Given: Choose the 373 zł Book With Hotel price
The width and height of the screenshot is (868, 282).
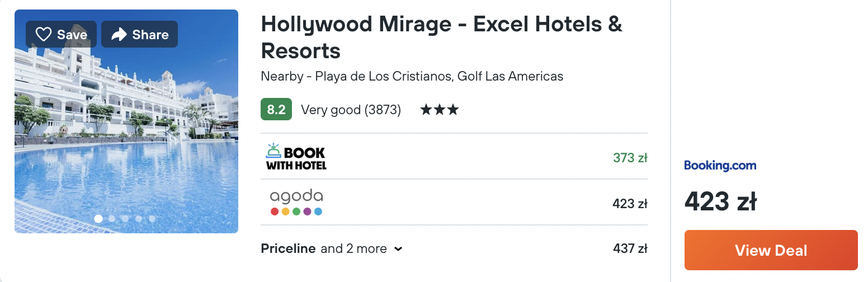Looking at the screenshot, I should 630,158.
